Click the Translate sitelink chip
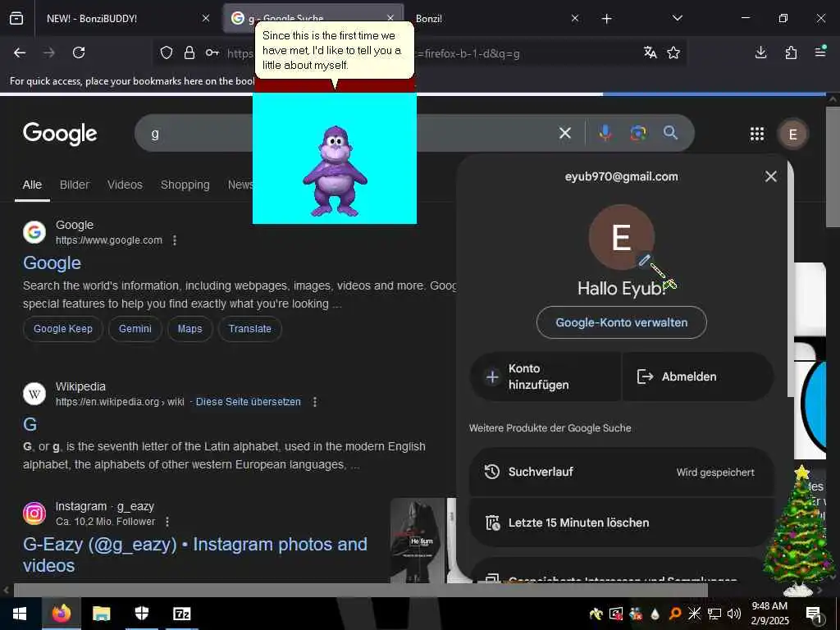Viewport: 840px width, 630px height. point(249,329)
